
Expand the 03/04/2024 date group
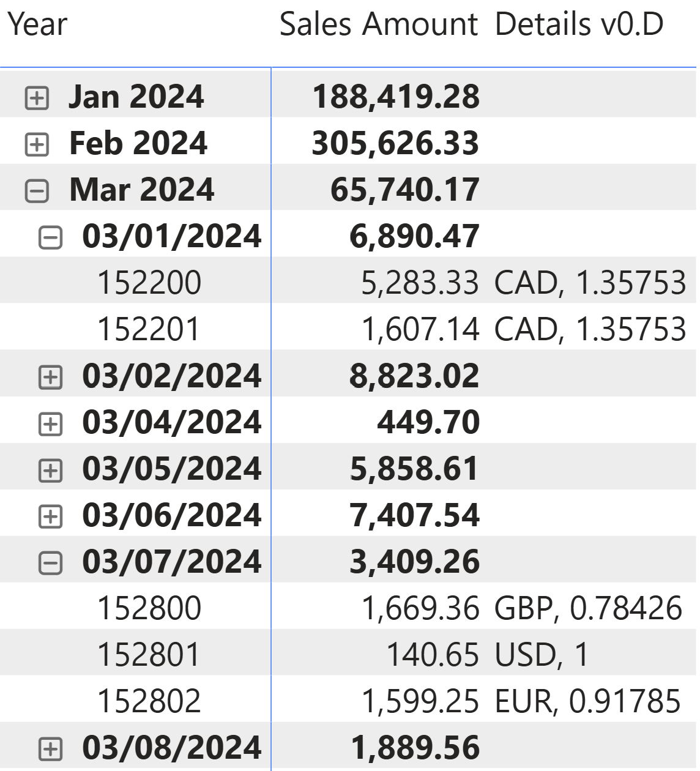click(x=50, y=423)
